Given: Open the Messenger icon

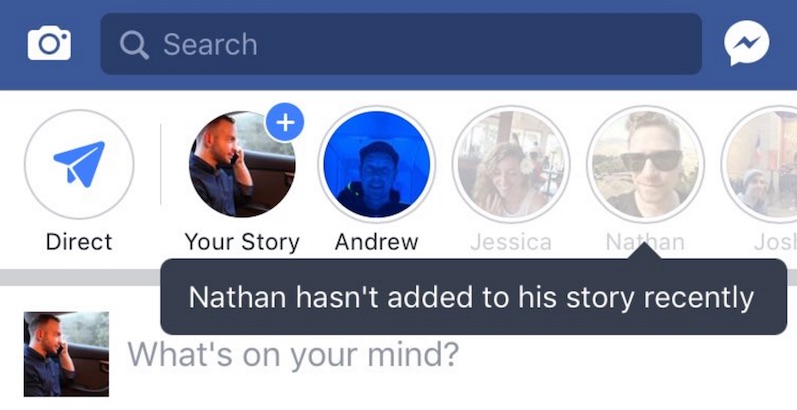Looking at the screenshot, I should coord(746,43).
